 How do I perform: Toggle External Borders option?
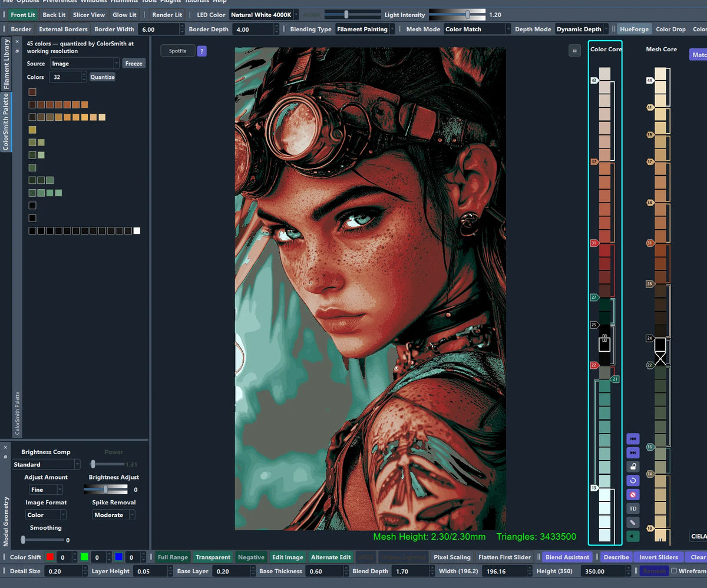(x=63, y=29)
